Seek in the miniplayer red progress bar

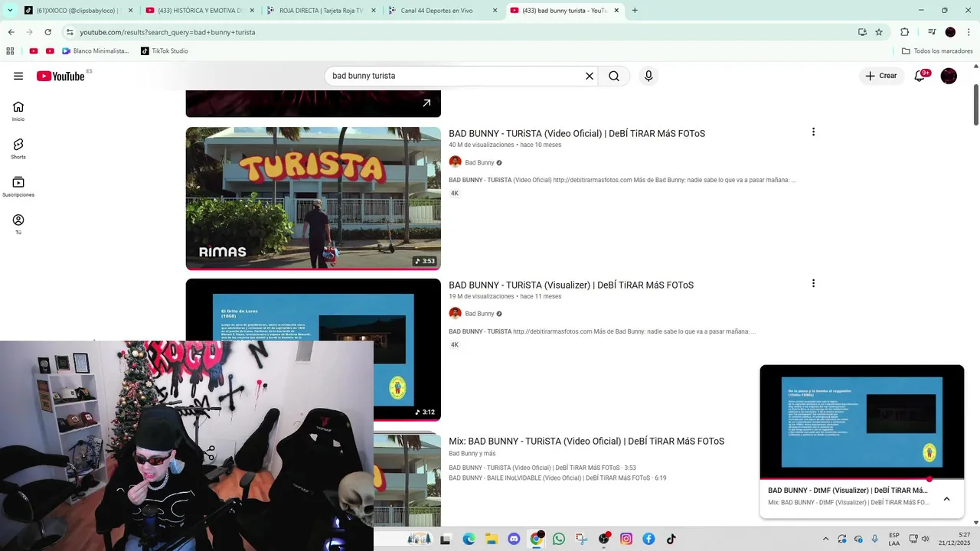[x=862, y=480]
